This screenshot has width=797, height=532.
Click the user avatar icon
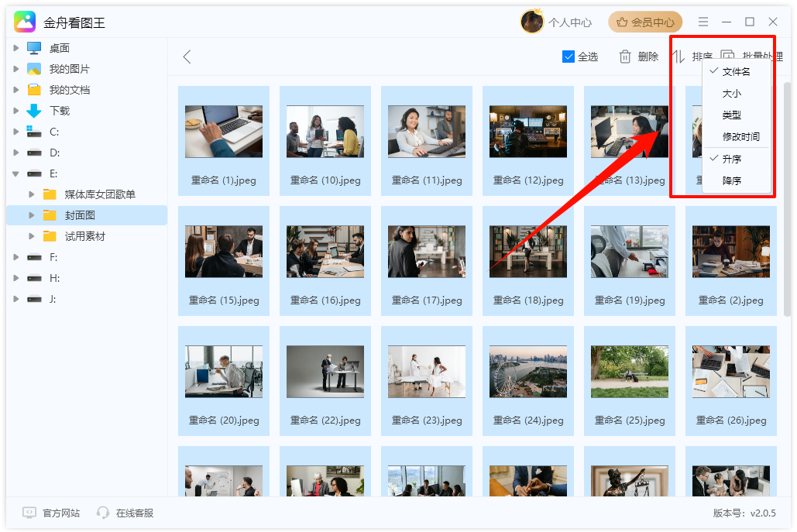click(532, 22)
